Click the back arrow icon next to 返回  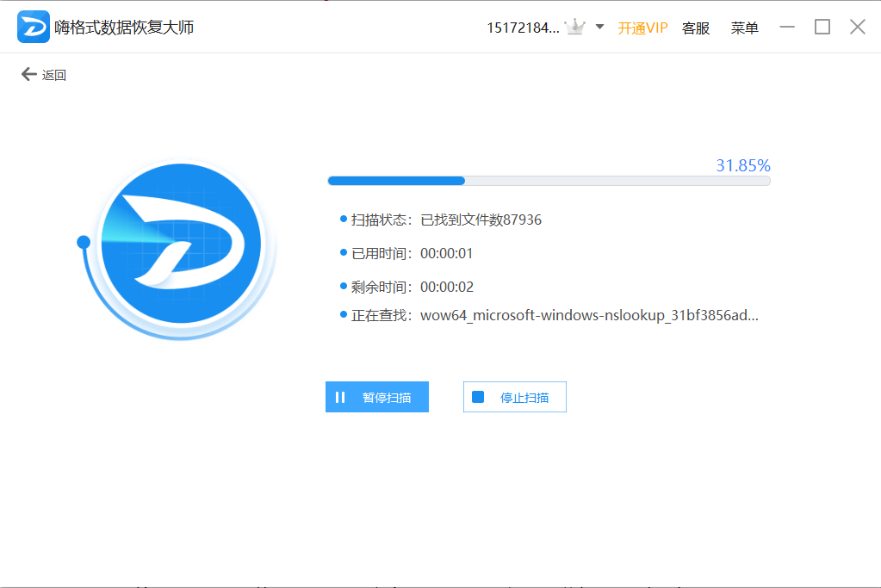[28, 74]
